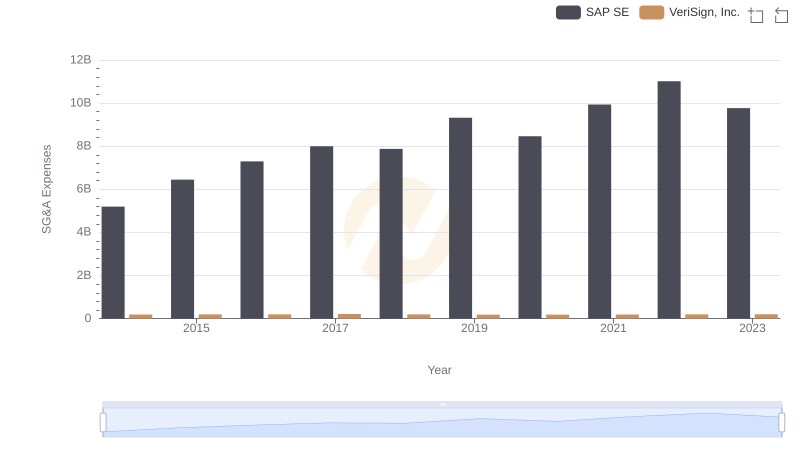Image resolution: width=800 pixels, height=461 pixels.
Task: Click the SAP SE bar for 2018
Action: point(391,234)
